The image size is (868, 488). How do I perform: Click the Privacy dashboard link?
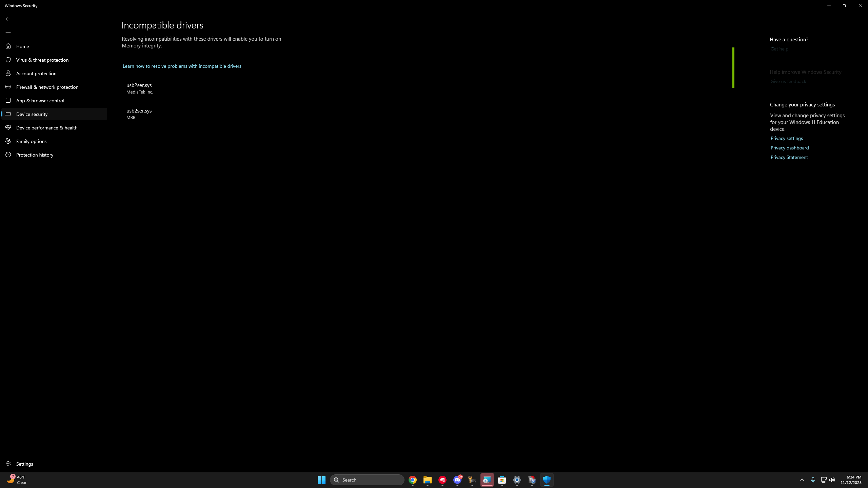pos(789,148)
